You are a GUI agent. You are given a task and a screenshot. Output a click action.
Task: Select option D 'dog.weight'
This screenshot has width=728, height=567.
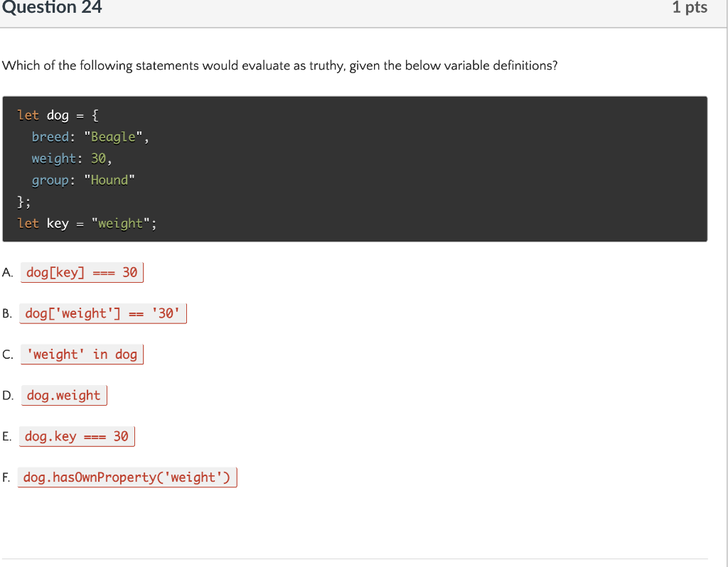[x=64, y=395]
